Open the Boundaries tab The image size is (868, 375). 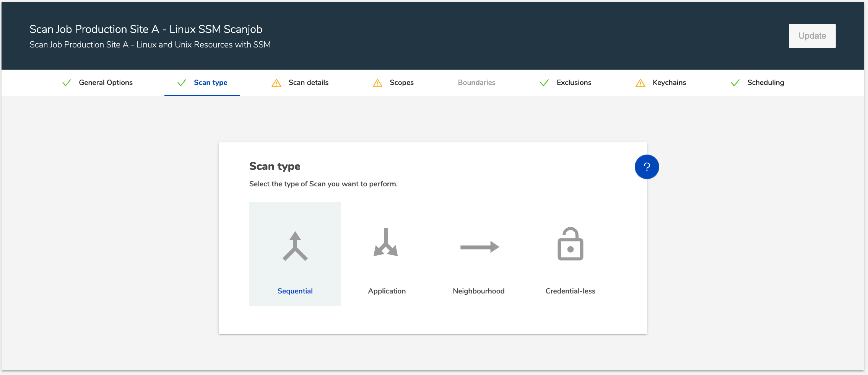coord(476,83)
